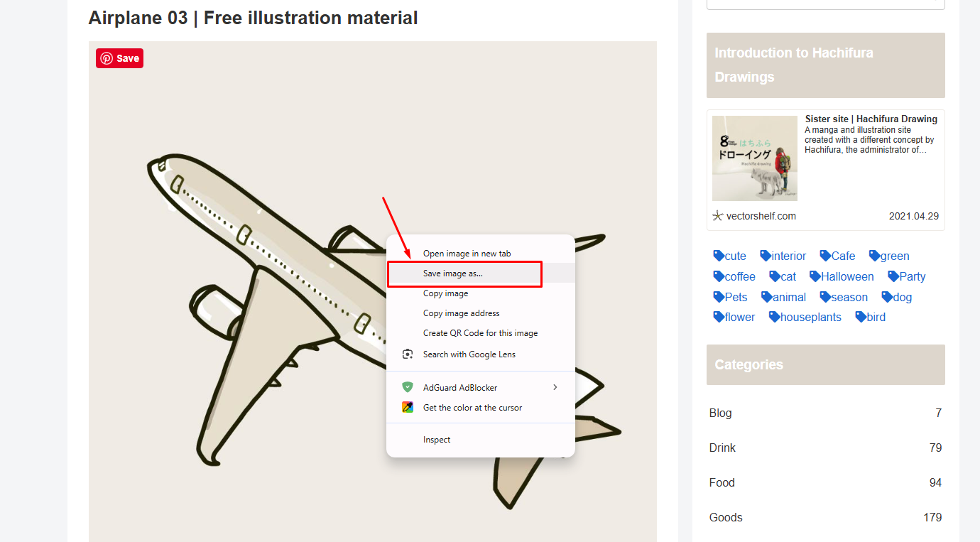Click the bookmark icon before the dog tag
The width and height of the screenshot is (980, 542).
pyautogui.click(x=887, y=297)
